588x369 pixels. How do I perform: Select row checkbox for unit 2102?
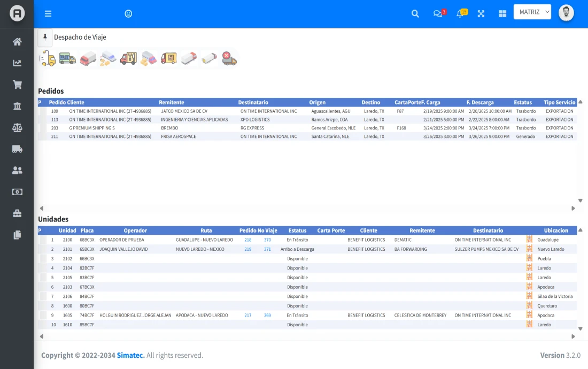click(x=43, y=259)
